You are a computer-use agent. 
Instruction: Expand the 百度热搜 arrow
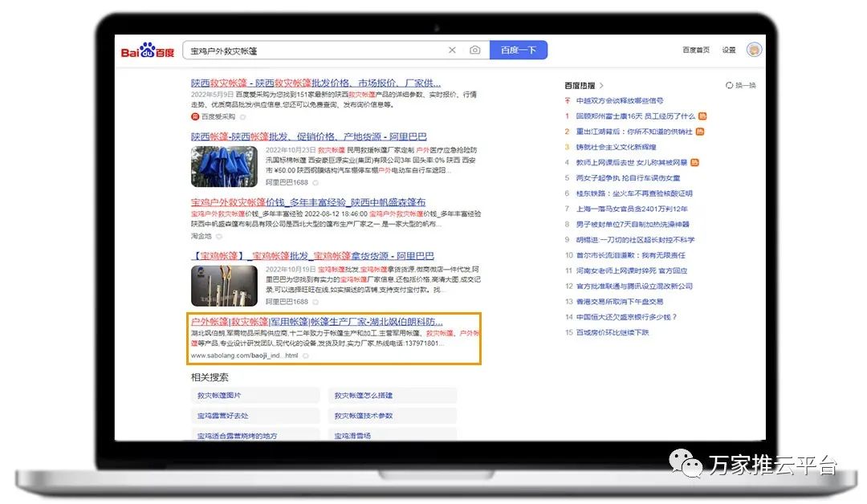601,85
